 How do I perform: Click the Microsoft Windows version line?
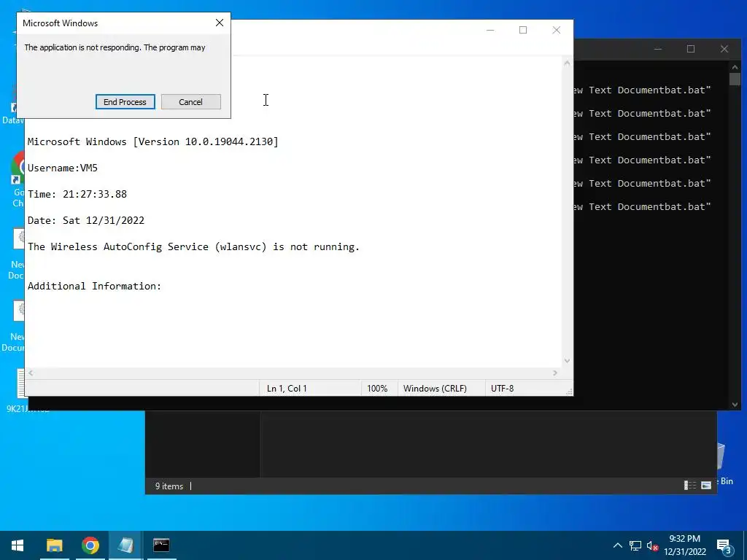153,141
